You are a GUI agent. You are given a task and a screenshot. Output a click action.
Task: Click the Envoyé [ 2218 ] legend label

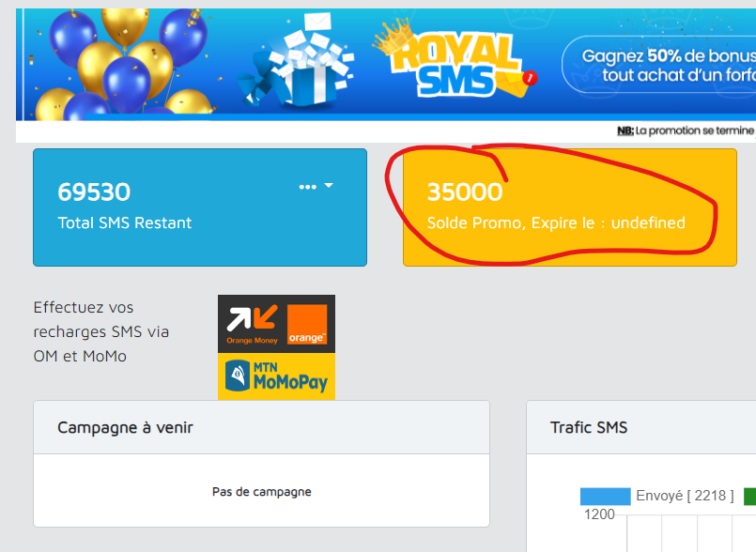click(x=685, y=496)
